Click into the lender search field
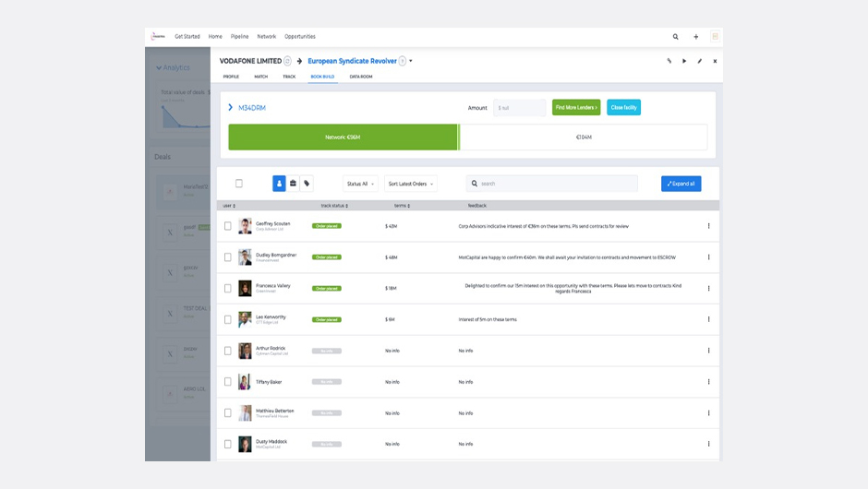 coord(552,184)
